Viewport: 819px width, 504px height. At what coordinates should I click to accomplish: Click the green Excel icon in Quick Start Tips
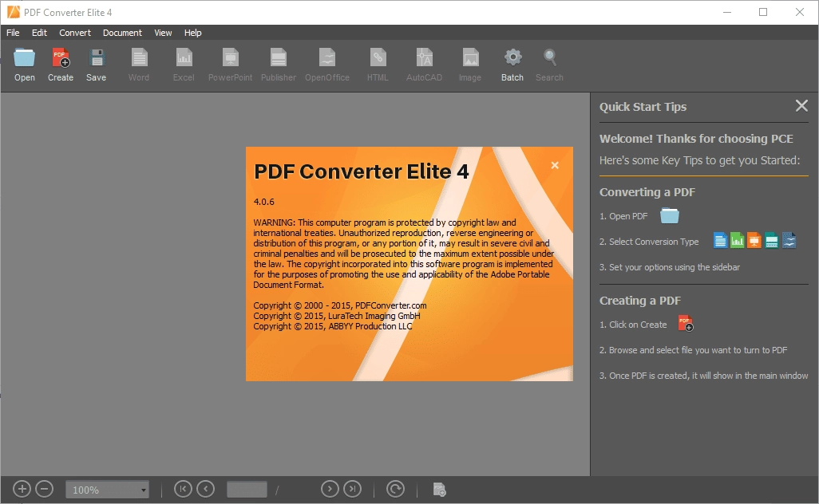[x=737, y=241]
